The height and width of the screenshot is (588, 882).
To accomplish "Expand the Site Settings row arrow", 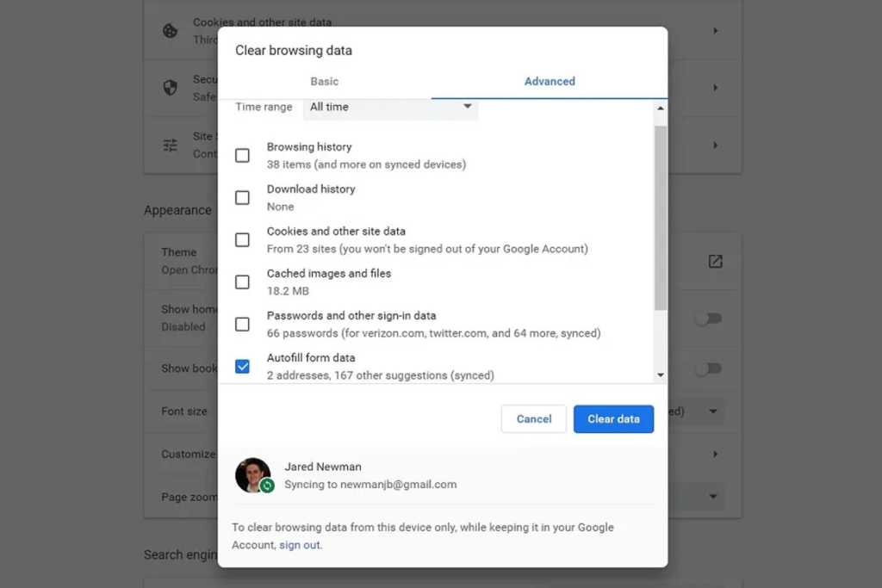I will [716, 145].
